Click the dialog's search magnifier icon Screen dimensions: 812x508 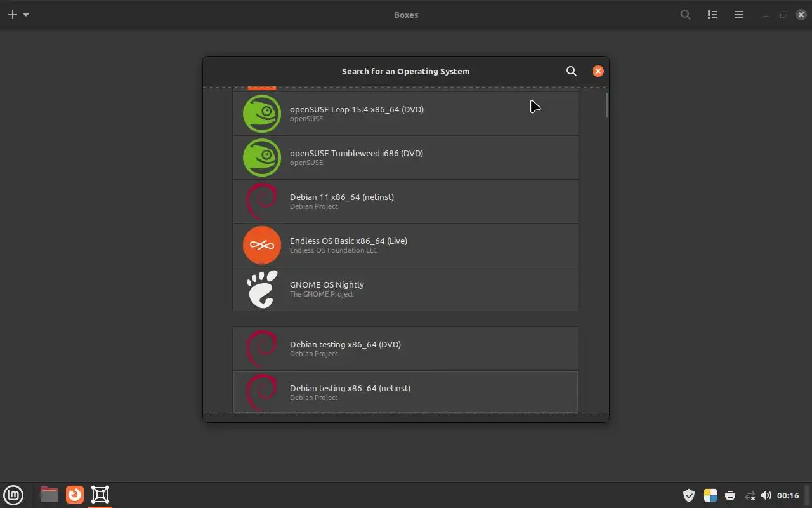pyautogui.click(x=572, y=71)
